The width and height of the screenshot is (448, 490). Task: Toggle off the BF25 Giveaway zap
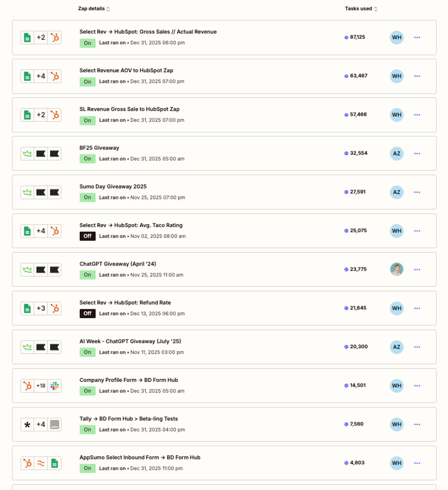(87, 159)
